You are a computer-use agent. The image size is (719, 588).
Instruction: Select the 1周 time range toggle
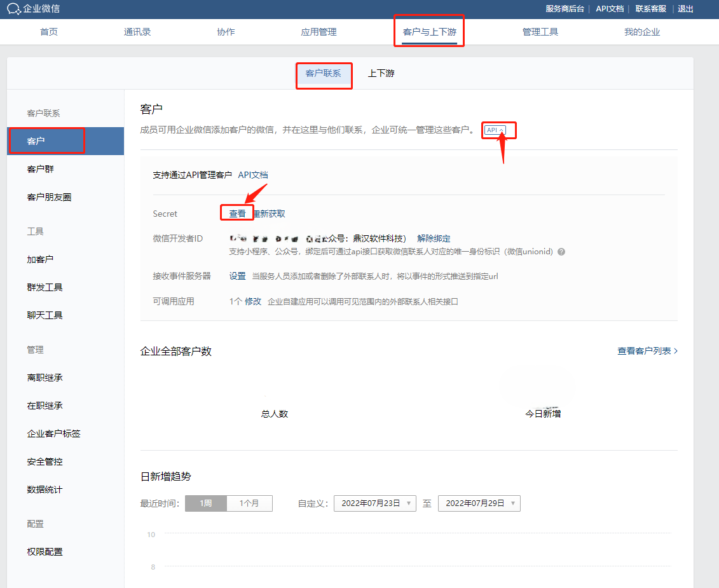pos(206,503)
